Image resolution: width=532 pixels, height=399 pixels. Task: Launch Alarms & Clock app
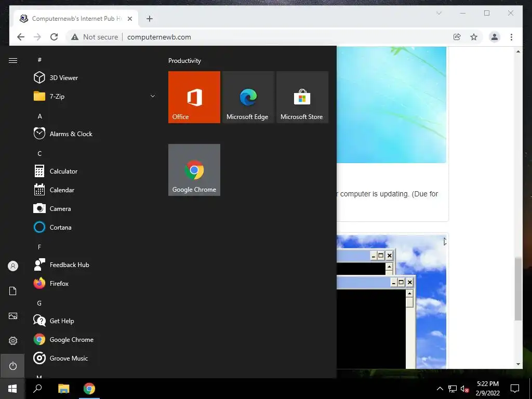click(x=94, y=134)
